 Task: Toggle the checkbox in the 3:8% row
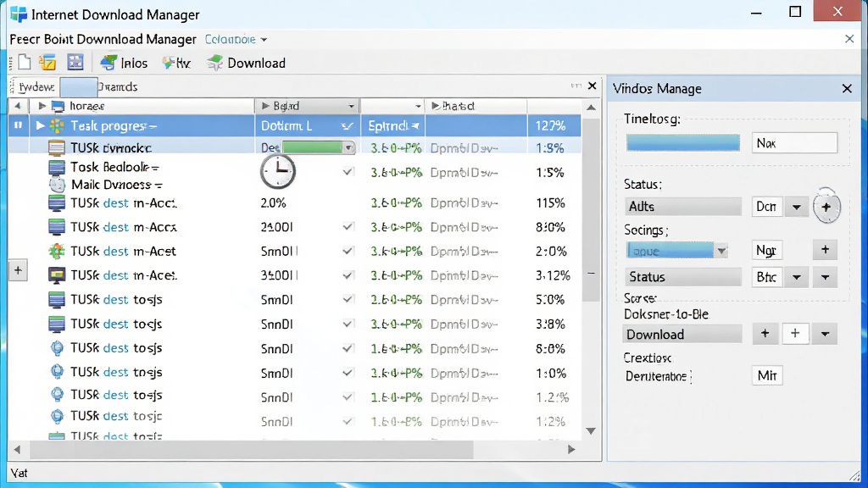pos(348,324)
